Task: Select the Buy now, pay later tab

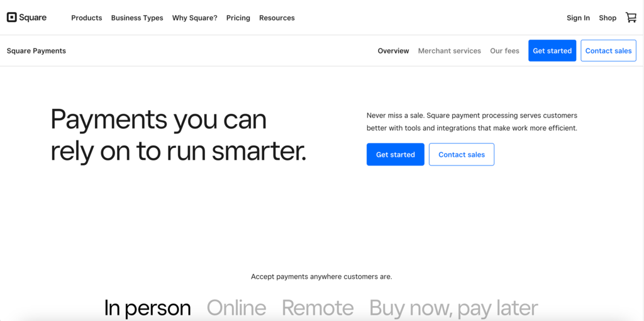Action: click(453, 308)
